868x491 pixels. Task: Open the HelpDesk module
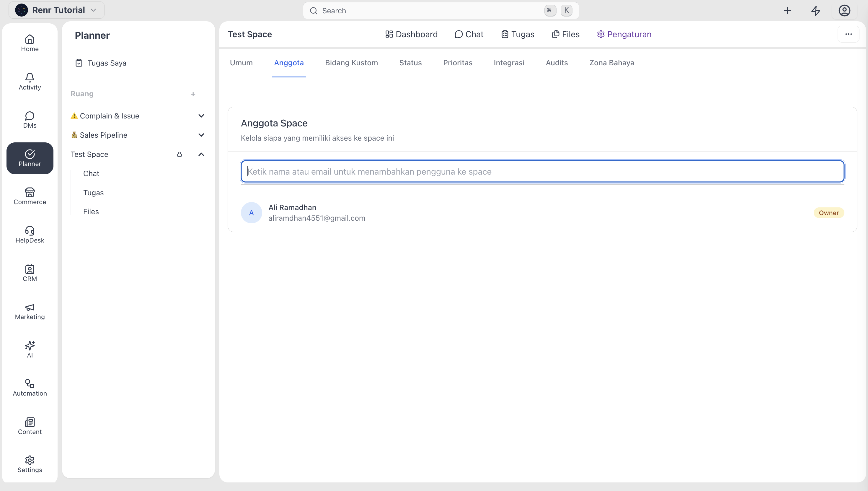[30, 235]
